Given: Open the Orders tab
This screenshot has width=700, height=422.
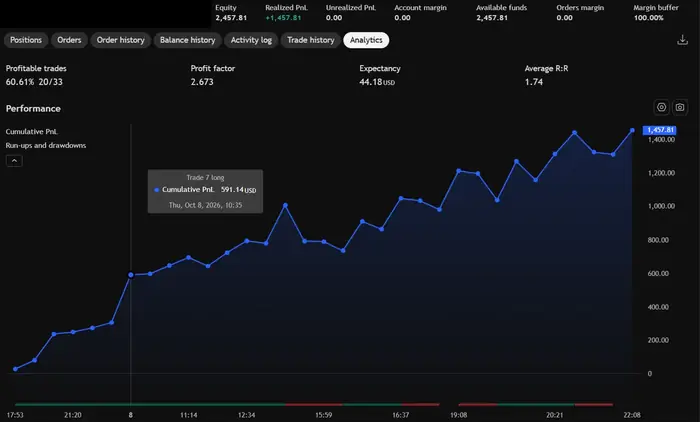Looking at the screenshot, I should click(69, 40).
